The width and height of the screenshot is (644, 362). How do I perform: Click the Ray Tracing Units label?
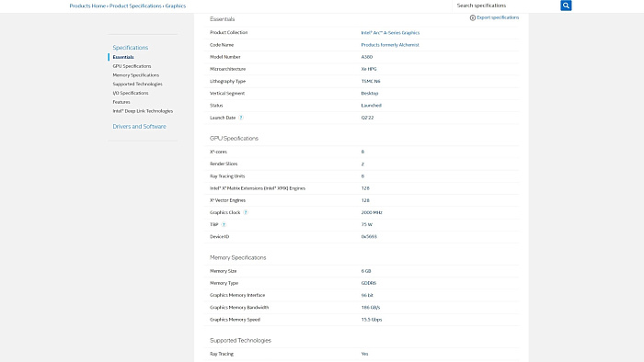pyautogui.click(x=227, y=175)
